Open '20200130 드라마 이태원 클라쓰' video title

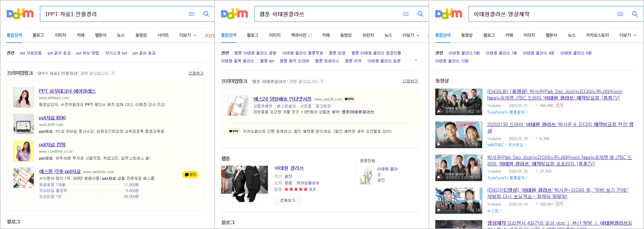tap(560, 127)
